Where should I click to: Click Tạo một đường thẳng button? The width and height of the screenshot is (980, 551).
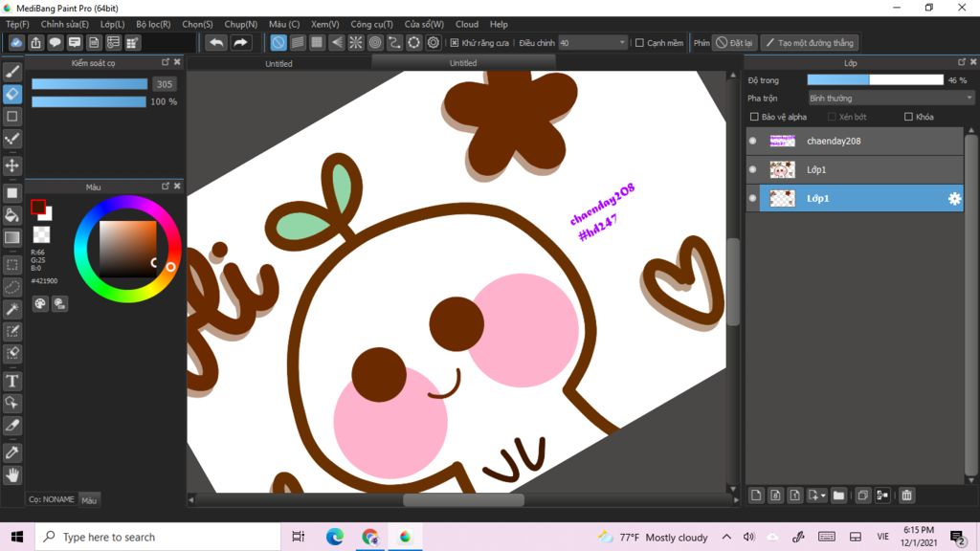[x=809, y=42]
